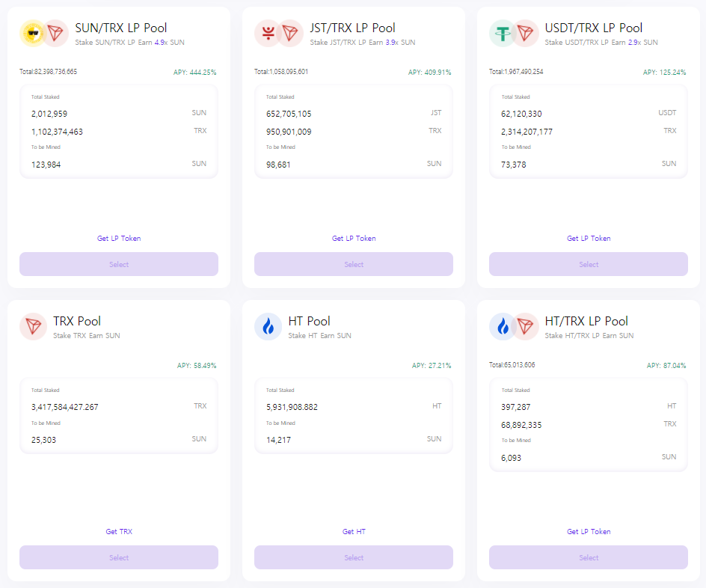Click the TRX icon in USDT/TRX LP Pool
This screenshot has height=588, width=706.
pyautogui.click(x=526, y=34)
